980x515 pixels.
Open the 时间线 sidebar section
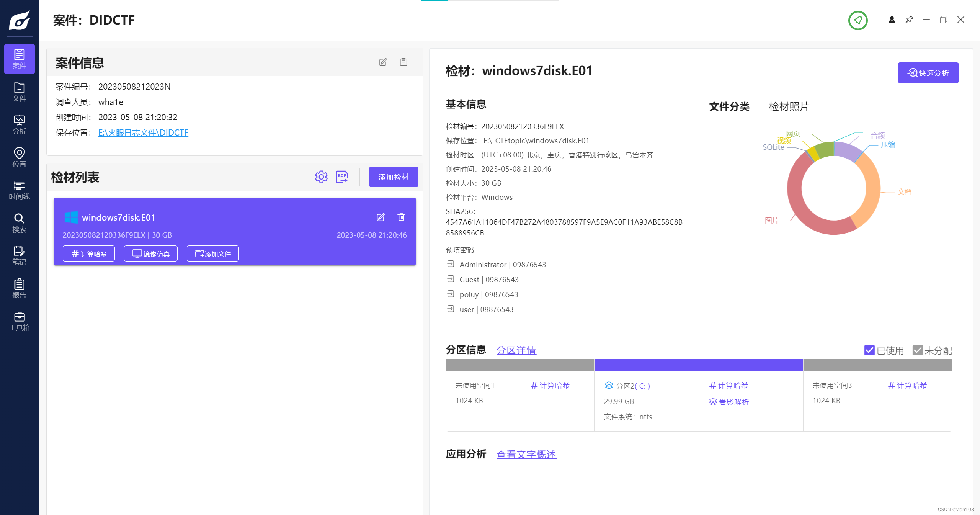[19, 190]
